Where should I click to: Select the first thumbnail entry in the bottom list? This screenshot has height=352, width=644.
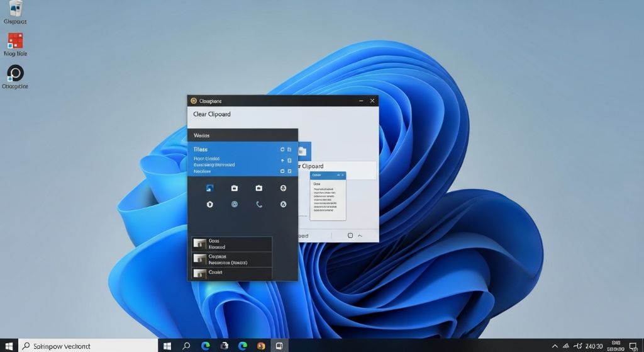coord(231,244)
